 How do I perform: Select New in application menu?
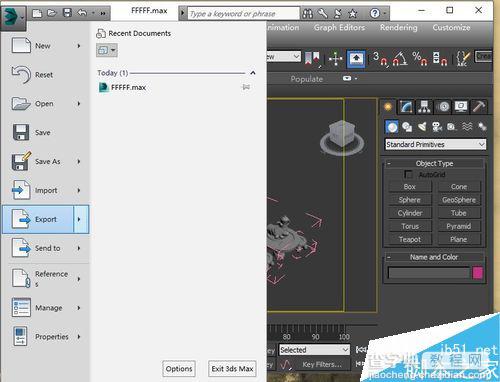[x=46, y=46]
